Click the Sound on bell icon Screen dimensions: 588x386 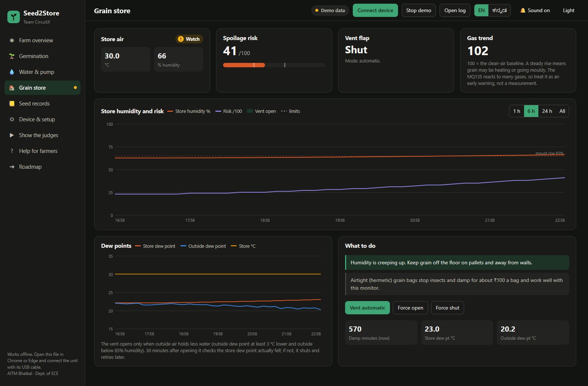click(523, 10)
